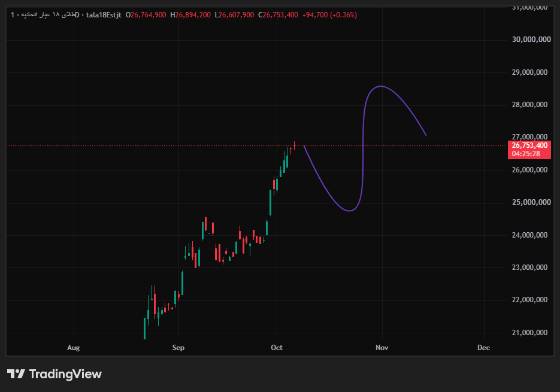Click the Aug label on time axis

click(73, 347)
